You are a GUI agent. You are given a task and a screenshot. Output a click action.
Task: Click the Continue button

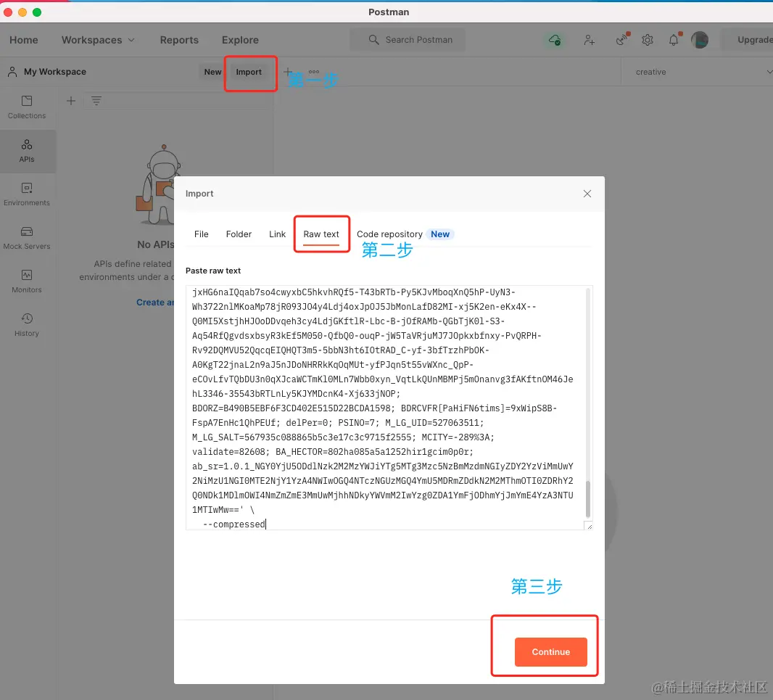[x=550, y=651]
